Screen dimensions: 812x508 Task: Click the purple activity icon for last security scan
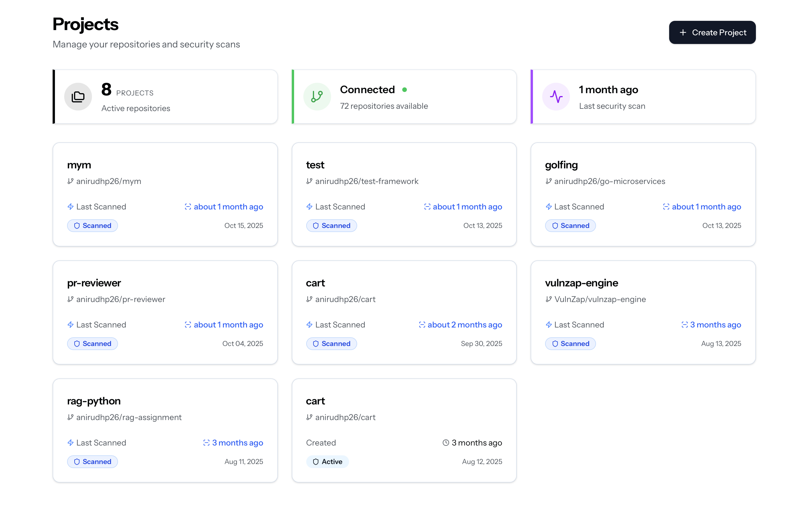(556, 96)
